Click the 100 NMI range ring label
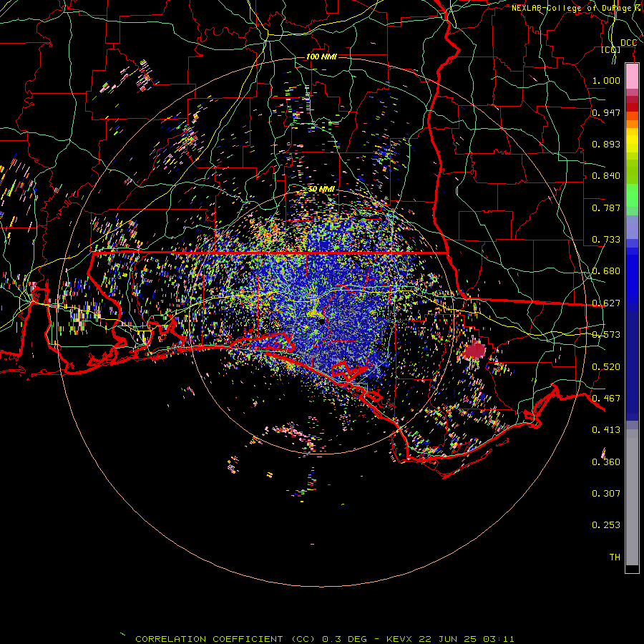Screen dimensions: 644x644 point(321,57)
